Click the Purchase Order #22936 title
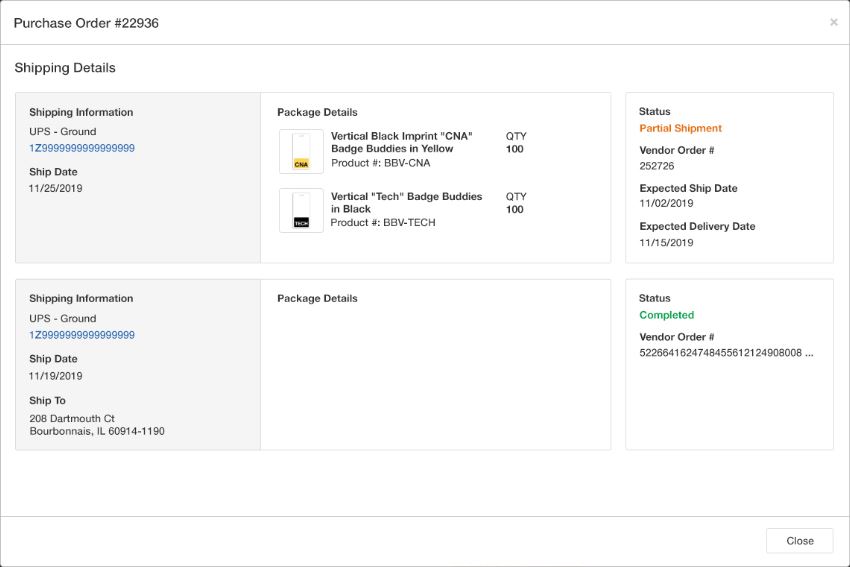850x567 pixels. pos(86,23)
